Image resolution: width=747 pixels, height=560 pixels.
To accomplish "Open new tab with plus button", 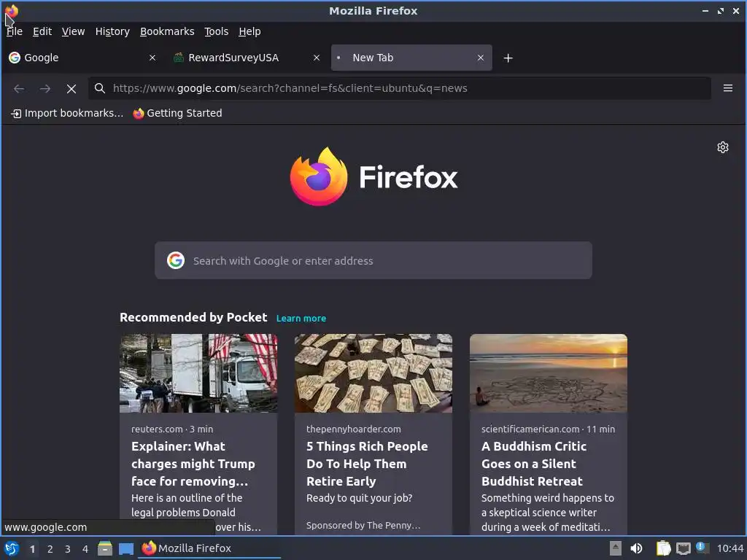I will click(x=508, y=58).
